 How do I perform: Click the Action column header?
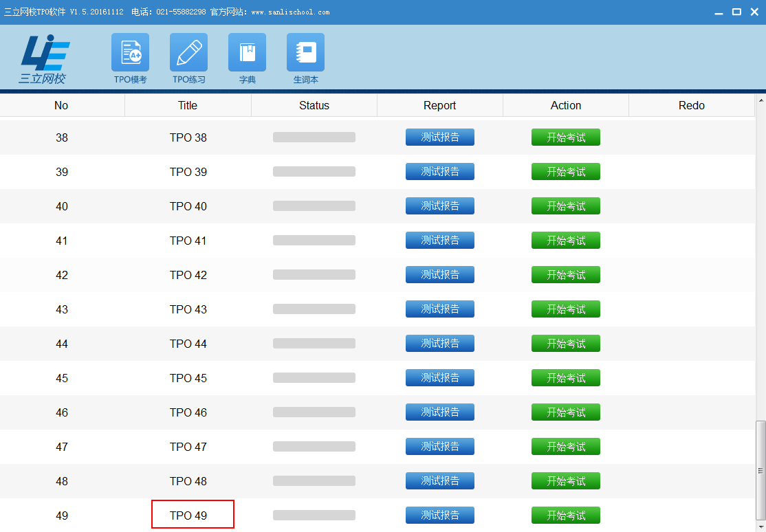coord(566,106)
